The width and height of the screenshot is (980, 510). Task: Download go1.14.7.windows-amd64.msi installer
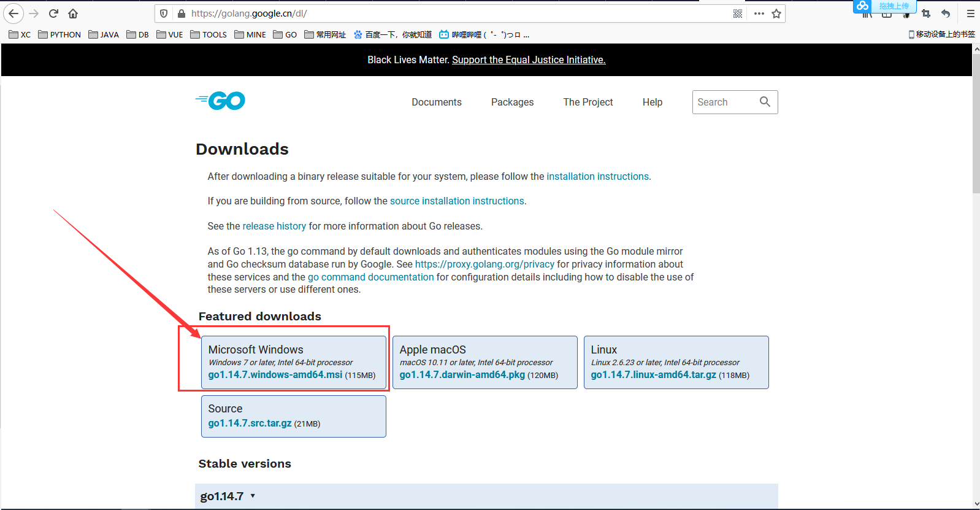pos(275,374)
